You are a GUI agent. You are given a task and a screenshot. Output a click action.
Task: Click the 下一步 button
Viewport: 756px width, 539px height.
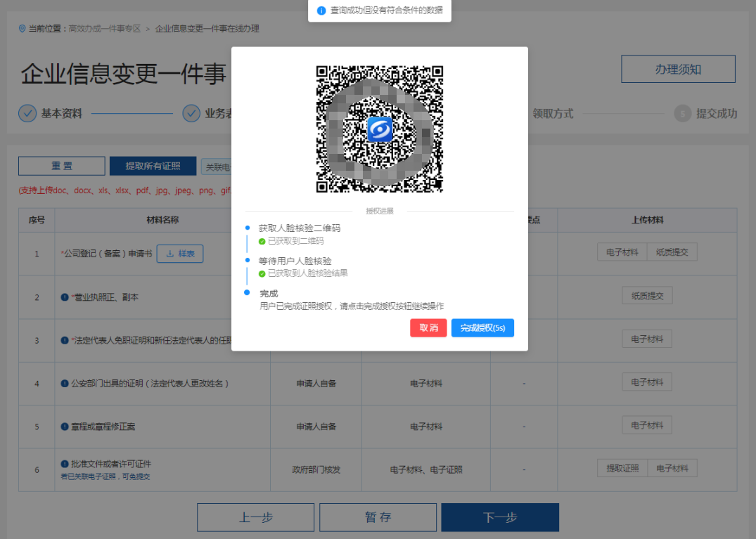pos(500,517)
